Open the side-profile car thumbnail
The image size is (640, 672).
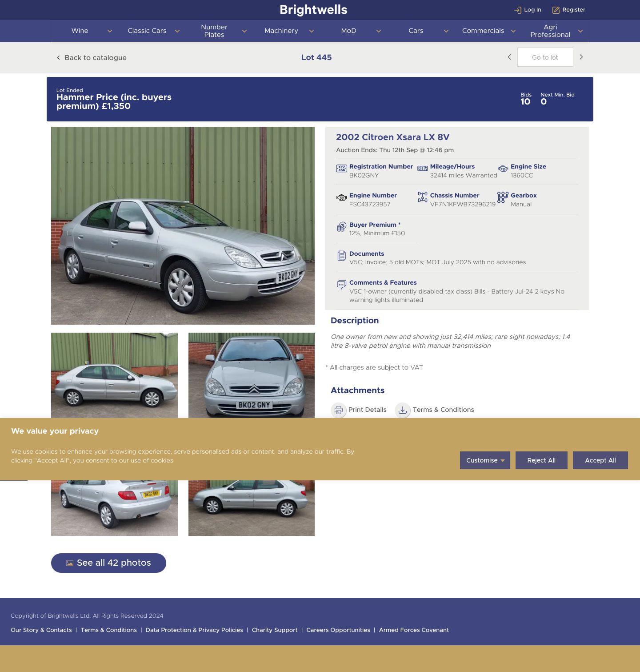tap(114, 375)
